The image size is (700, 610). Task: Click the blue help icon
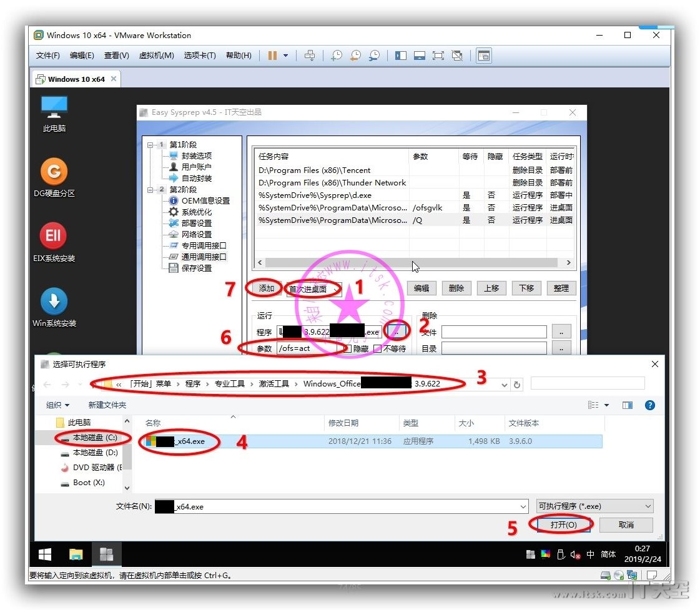(650, 405)
